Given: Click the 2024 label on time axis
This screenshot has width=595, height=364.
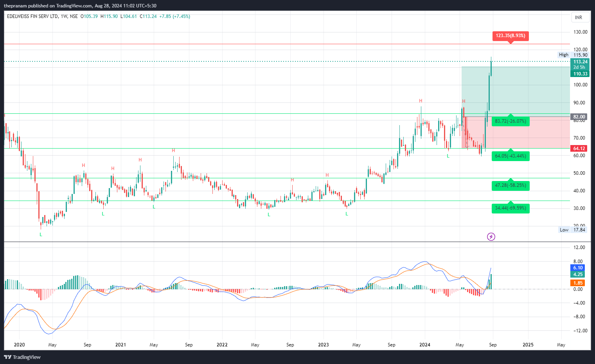Looking at the screenshot, I should pyautogui.click(x=424, y=345).
